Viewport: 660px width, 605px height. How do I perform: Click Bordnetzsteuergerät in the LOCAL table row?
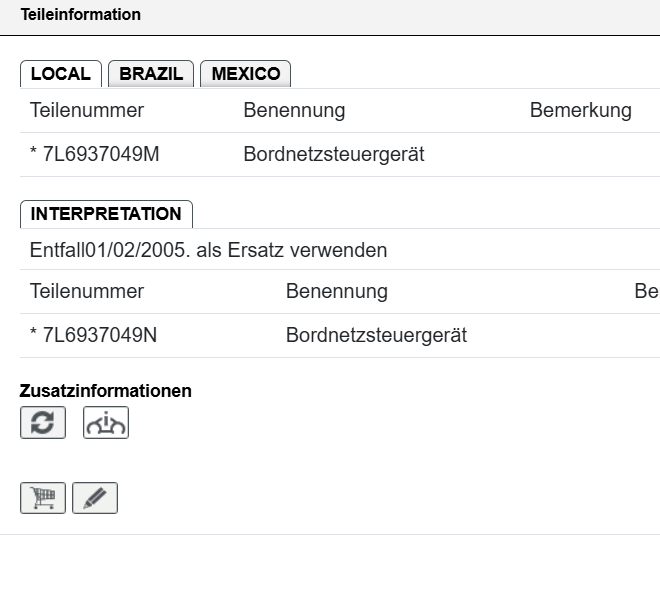pos(334,155)
